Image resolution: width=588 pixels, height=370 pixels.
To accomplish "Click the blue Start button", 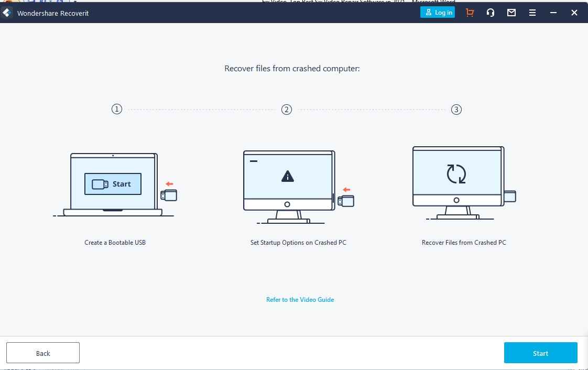I will coord(540,353).
